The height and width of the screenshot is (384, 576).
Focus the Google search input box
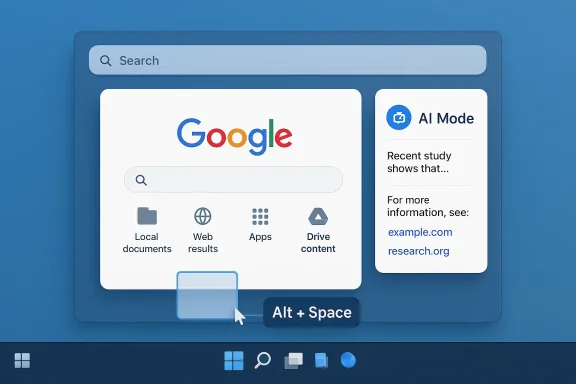click(234, 180)
